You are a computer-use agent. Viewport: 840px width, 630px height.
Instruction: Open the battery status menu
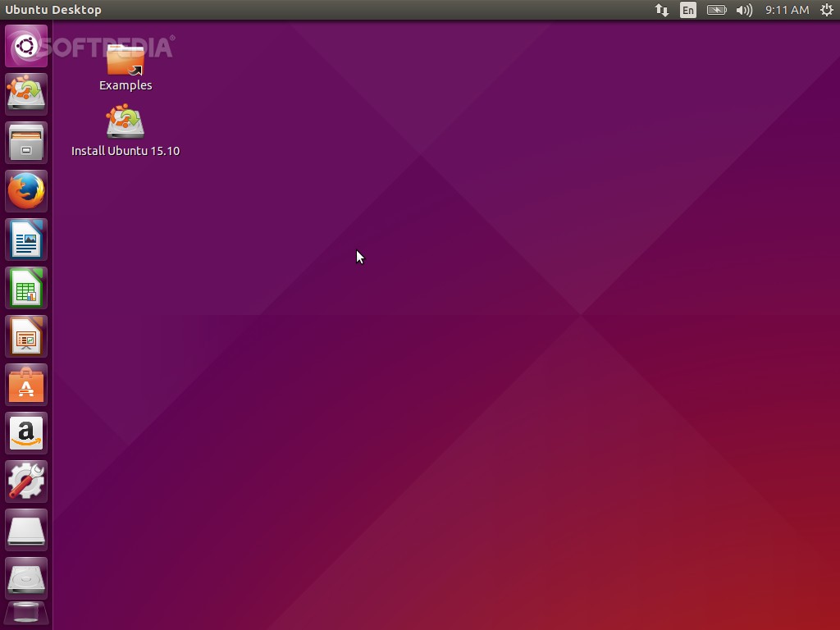[715, 10]
